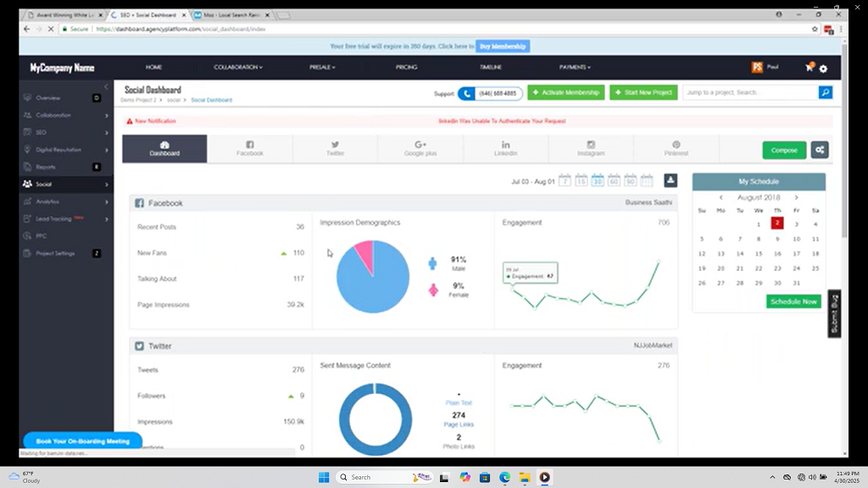Select the 60-day date range
This screenshot has height=488, width=868.
[614, 180]
